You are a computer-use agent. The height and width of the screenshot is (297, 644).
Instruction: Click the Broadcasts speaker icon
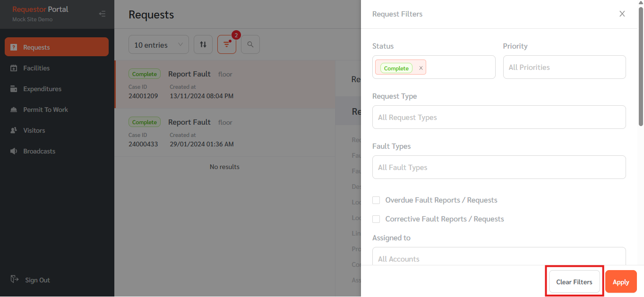click(x=14, y=151)
